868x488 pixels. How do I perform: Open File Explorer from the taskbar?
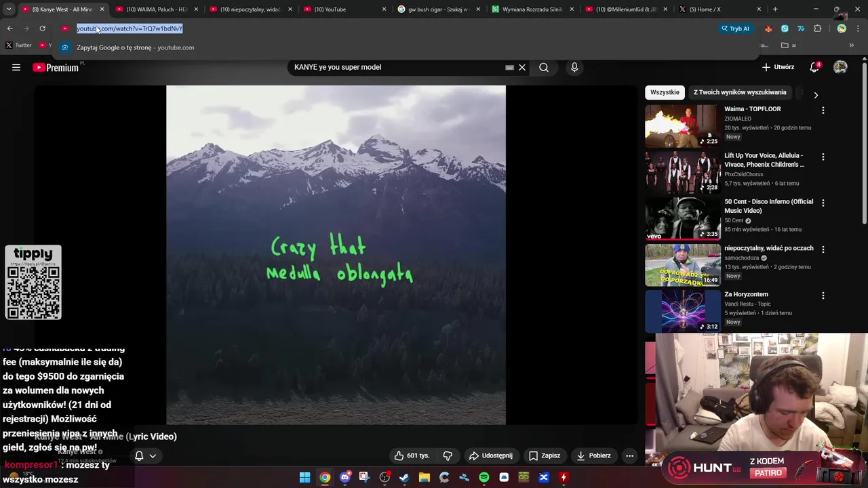[x=425, y=477]
